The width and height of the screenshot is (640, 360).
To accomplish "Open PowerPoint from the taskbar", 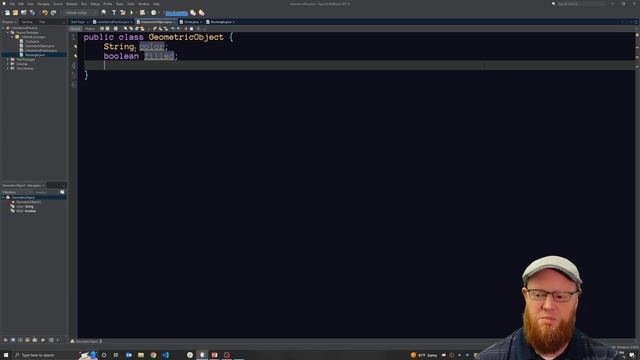I will [214, 355].
